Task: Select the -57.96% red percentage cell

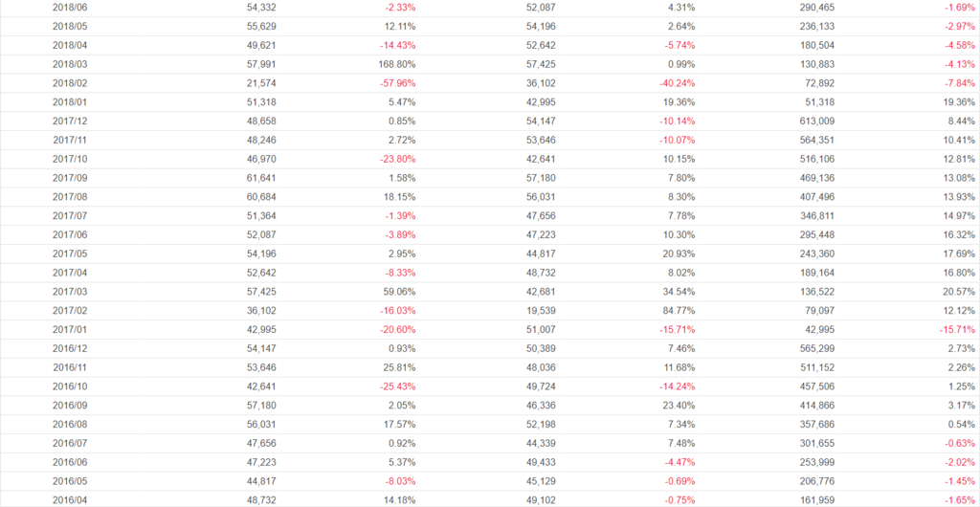Action: click(395, 83)
